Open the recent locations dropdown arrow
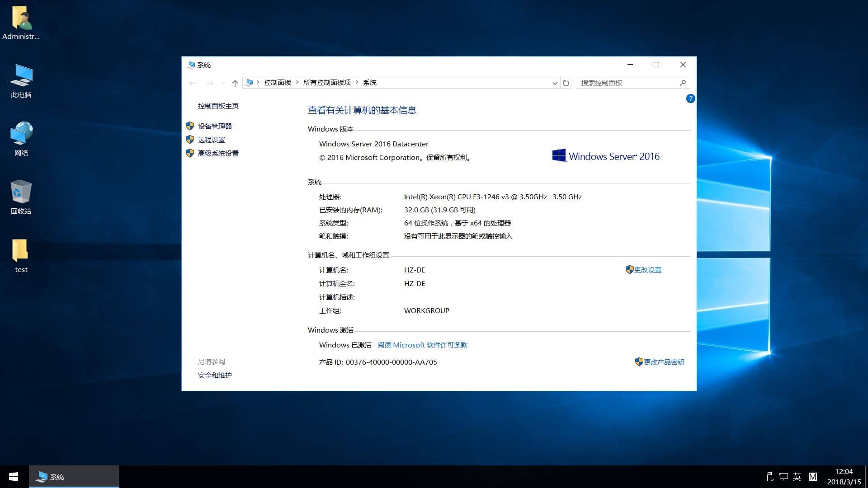The image size is (868, 488). pos(223,83)
